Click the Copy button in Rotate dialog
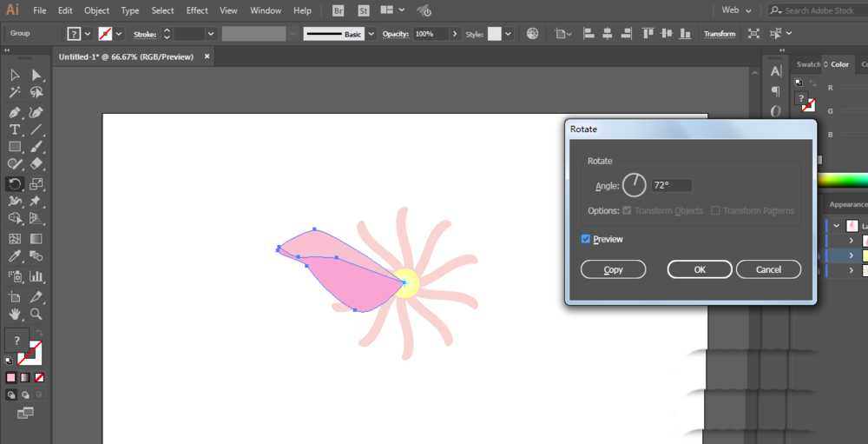Screen dimensions: 868x444 (x=613, y=269)
